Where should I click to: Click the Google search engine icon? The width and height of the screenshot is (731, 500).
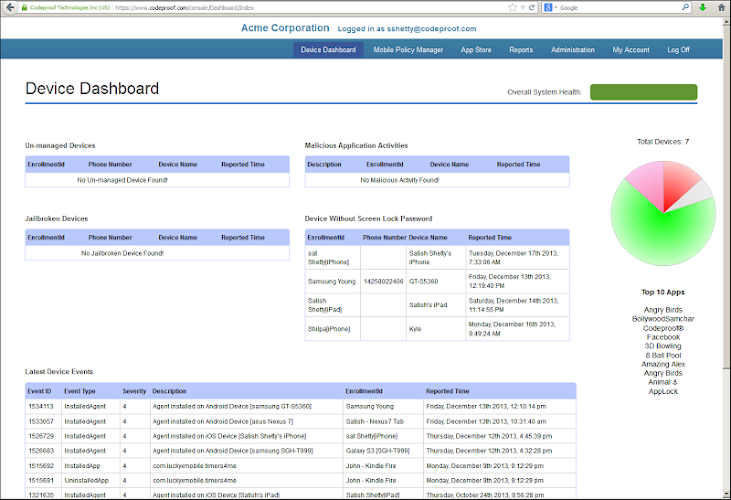click(548, 7)
